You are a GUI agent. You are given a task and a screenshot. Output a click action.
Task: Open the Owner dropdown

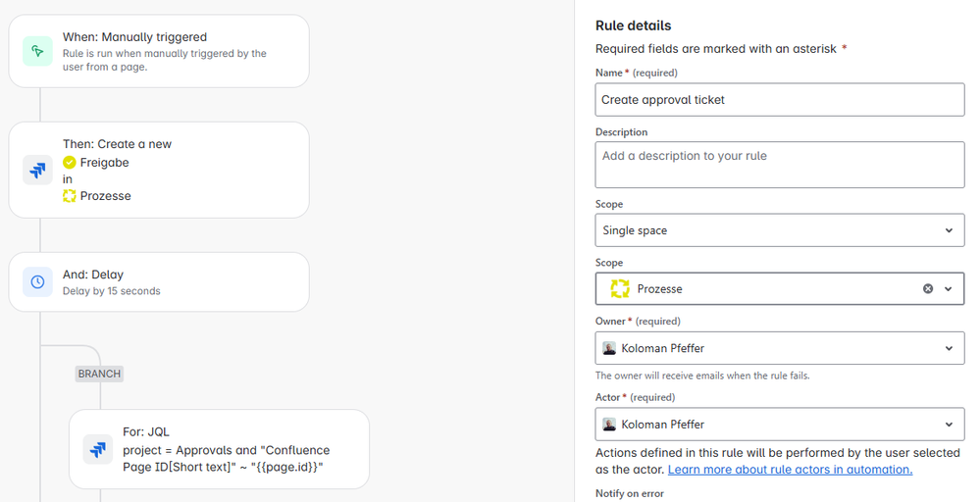[x=948, y=348]
